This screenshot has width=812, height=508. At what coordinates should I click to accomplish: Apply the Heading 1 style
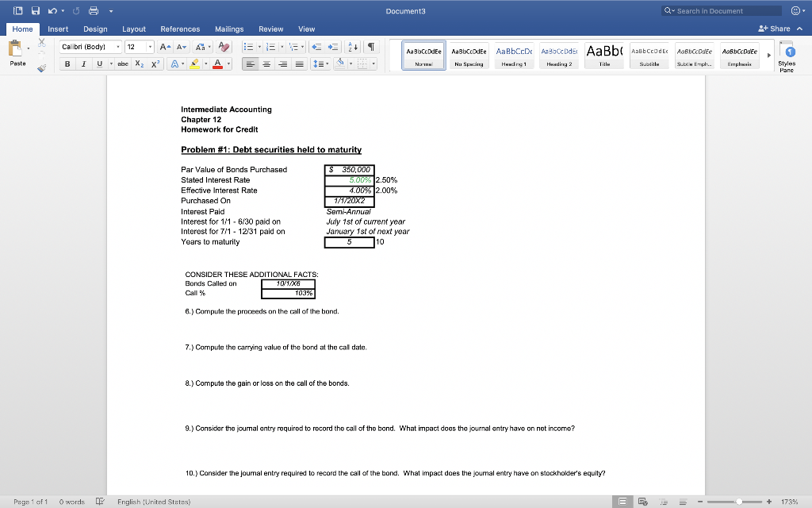coord(514,56)
